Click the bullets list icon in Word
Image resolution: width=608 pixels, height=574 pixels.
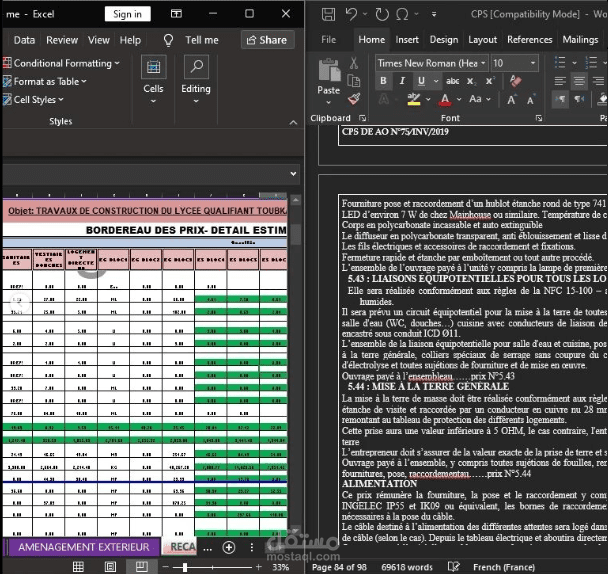560,62
